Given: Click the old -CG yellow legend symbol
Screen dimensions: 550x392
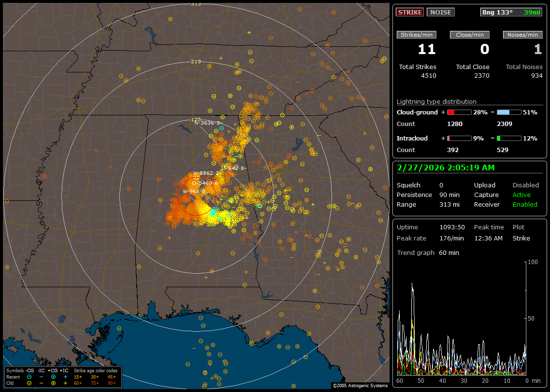Looking at the screenshot, I should [29, 383].
